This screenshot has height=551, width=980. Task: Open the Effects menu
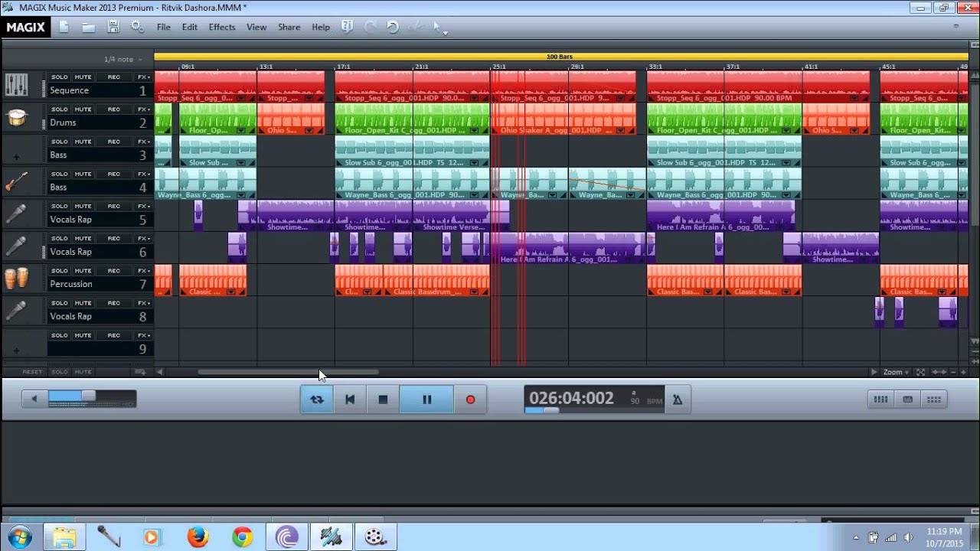point(222,27)
